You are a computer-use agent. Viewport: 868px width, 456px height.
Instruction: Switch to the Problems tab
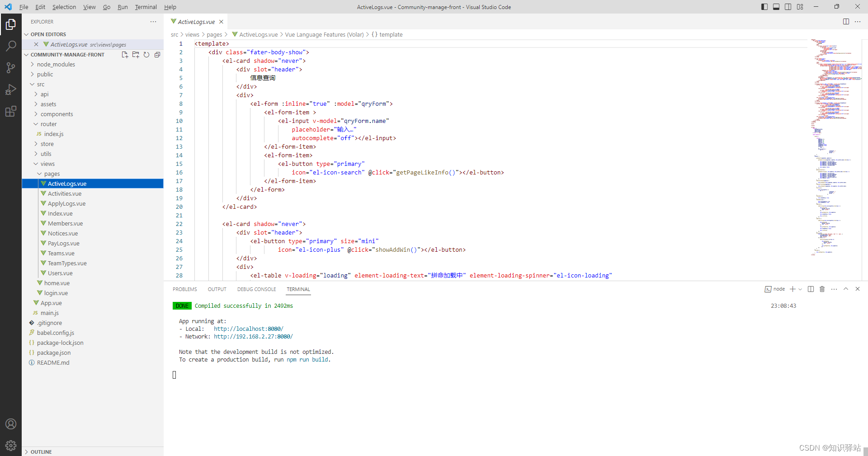[x=185, y=289]
